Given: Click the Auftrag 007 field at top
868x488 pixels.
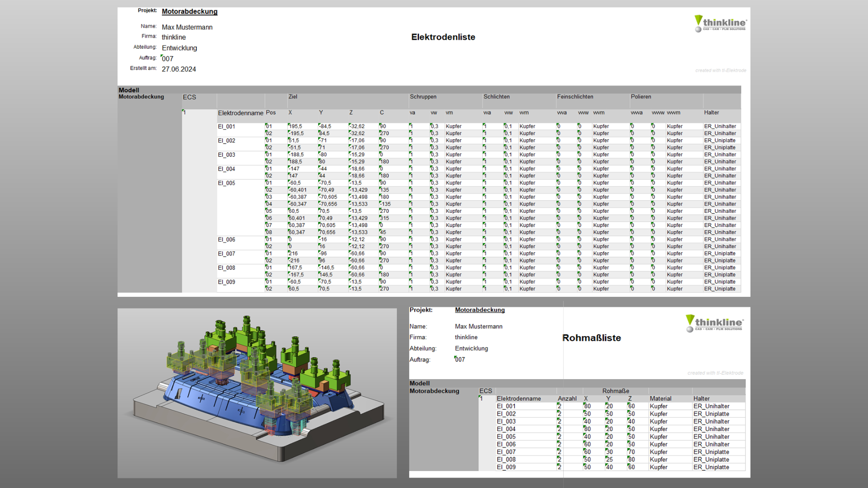Looking at the screenshot, I should click(168, 59).
